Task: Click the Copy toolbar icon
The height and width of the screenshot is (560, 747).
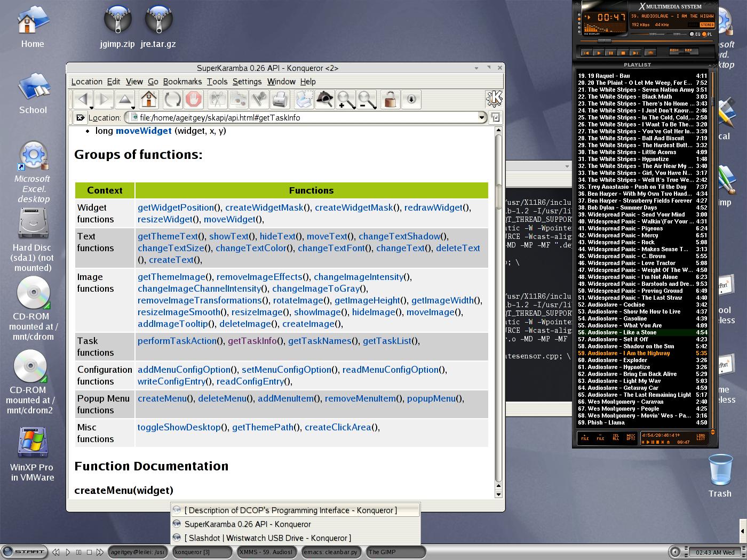Action: tap(239, 99)
